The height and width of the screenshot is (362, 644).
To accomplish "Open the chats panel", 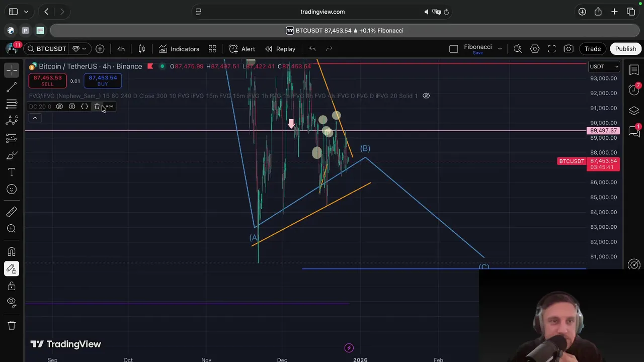I will click(x=634, y=131).
